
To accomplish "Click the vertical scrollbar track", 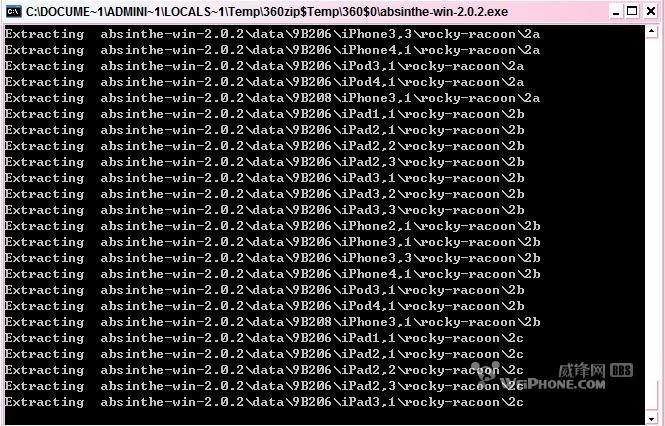I will tap(651, 225).
